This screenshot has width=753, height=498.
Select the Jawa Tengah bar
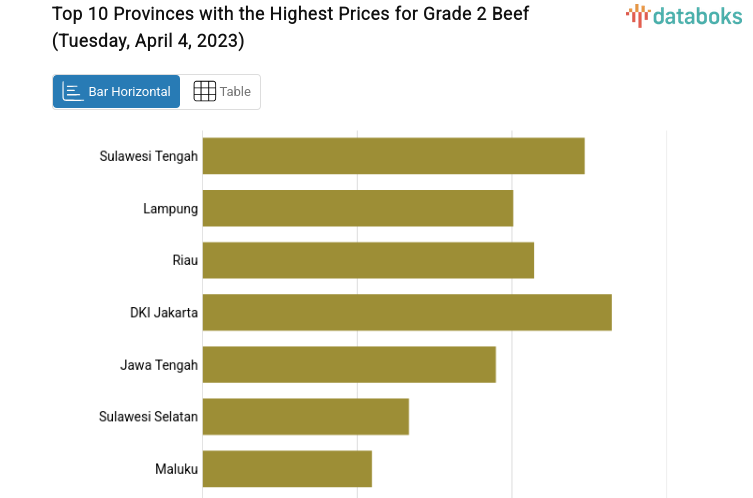[x=349, y=364]
